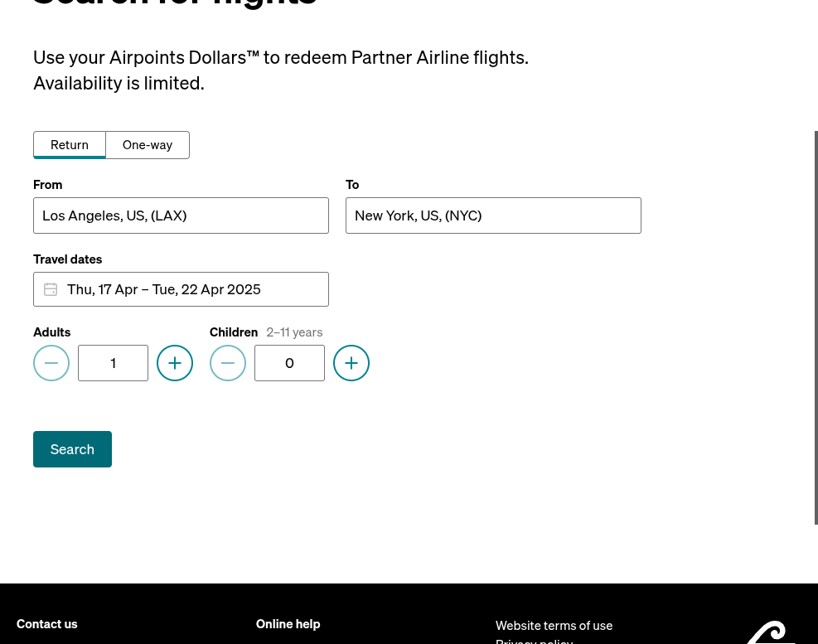The width and height of the screenshot is (818, 644).
Task: Click the From field with Los Angeles
Action: tap(181, 215)
